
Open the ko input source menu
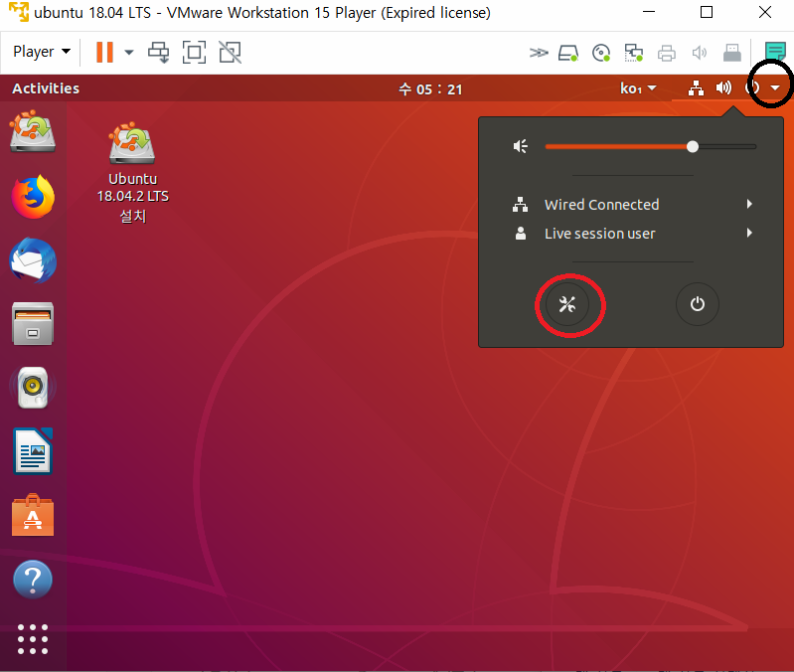pos(638,88)
